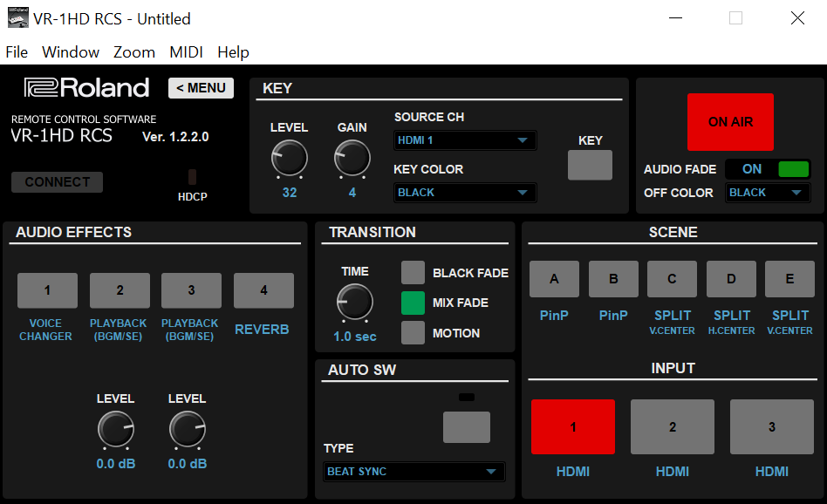Adjust the LEVEL knob under effect 3
Image resolution: width=827 pixels, height=504 pixels.
[188, 429]
